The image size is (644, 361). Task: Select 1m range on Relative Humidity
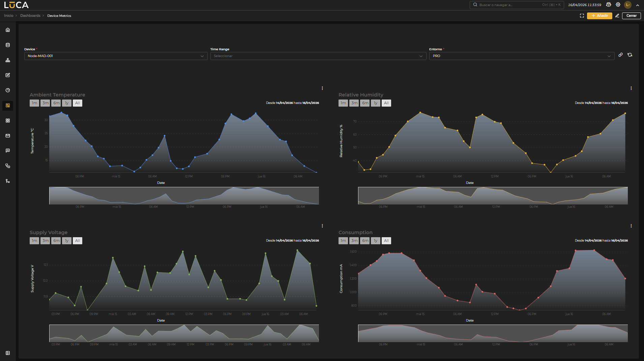[343, 103]
